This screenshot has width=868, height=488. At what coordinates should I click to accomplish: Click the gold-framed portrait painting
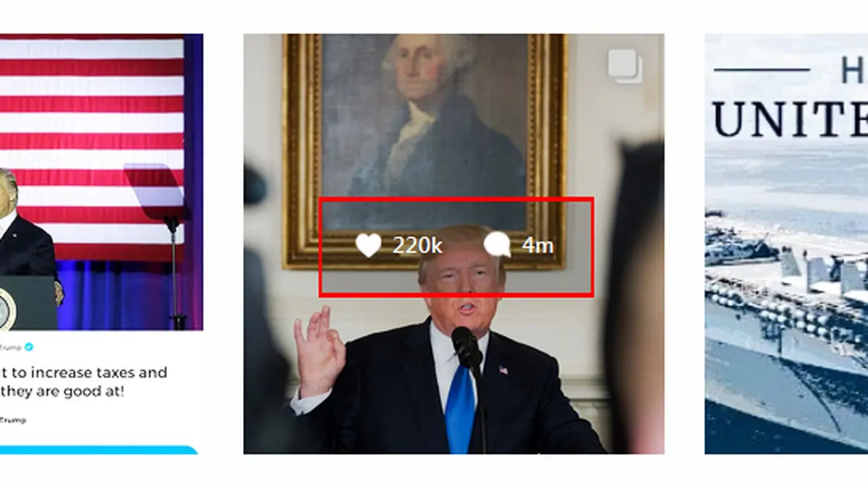click(x=425, y=150)
